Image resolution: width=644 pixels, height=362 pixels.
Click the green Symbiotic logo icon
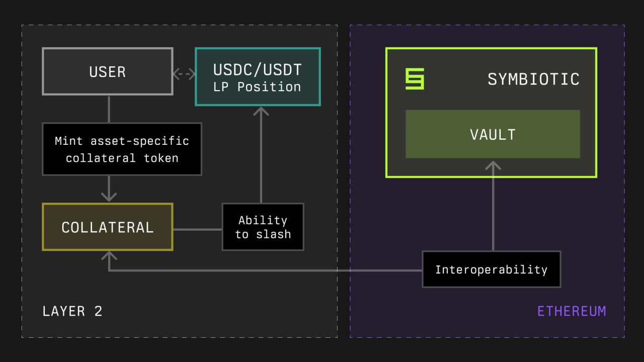(415, 79)
